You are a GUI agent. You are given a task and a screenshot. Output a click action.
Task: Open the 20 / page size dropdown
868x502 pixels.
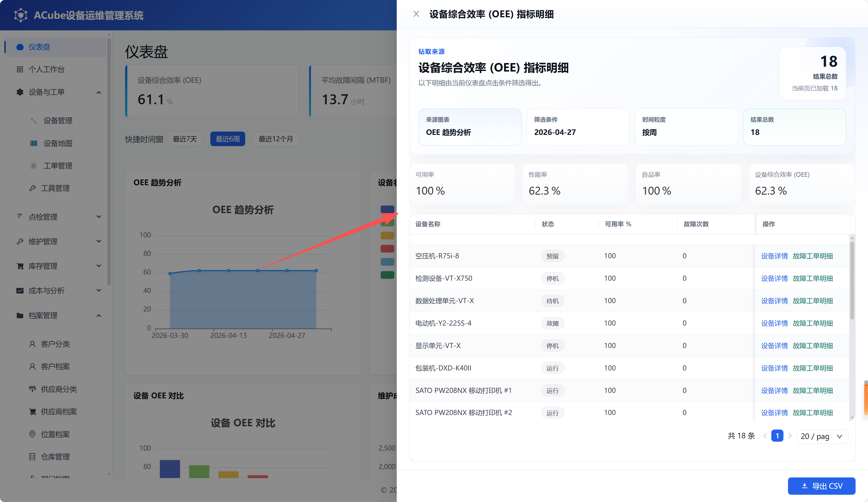[x=822, y=436]
